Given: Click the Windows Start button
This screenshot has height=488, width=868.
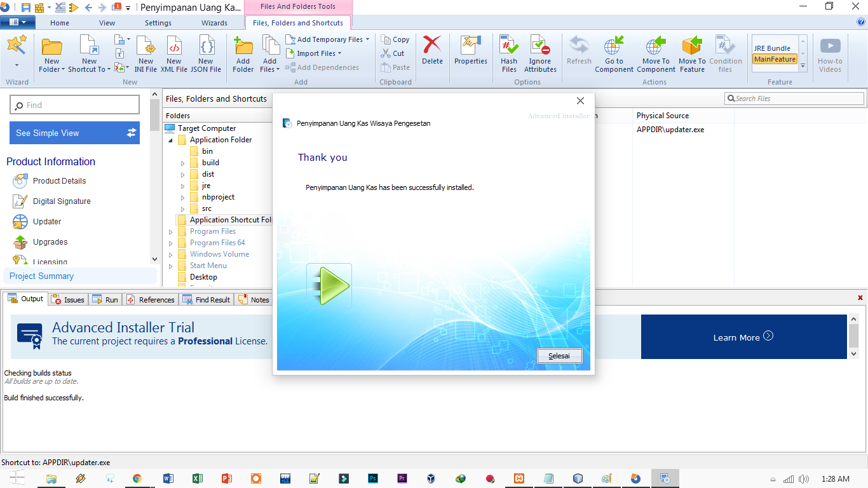Looking at the screenshot, I should pos(17,479).
